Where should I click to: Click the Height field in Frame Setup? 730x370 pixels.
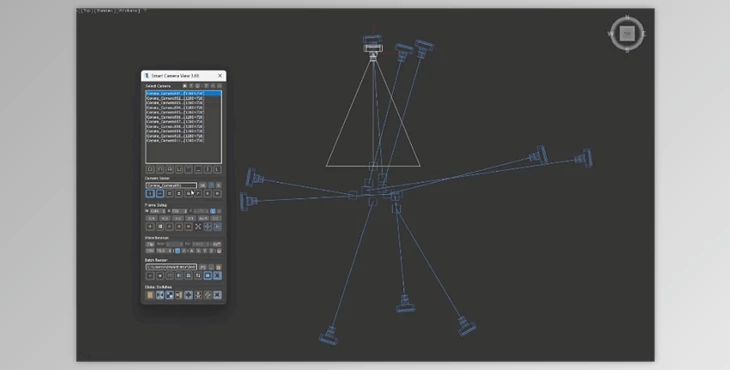179,211
